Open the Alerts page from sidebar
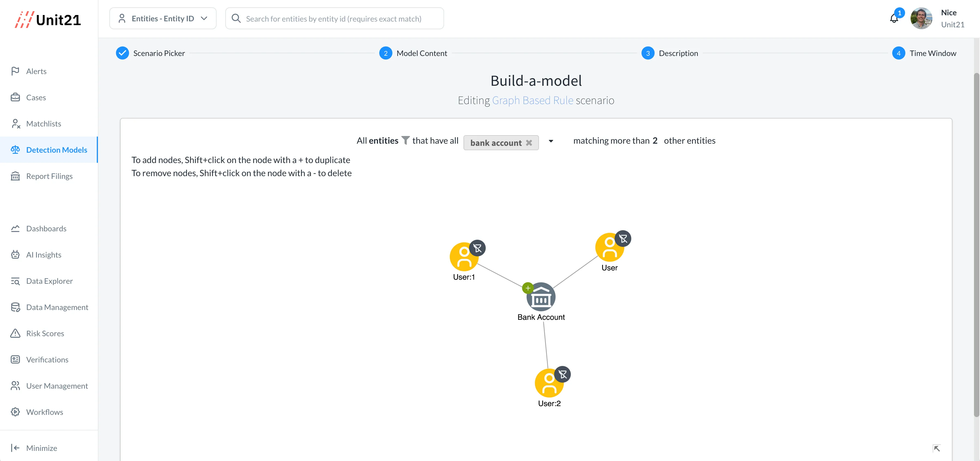This screenshot has height=461, width=980. [x=36, y=71]
